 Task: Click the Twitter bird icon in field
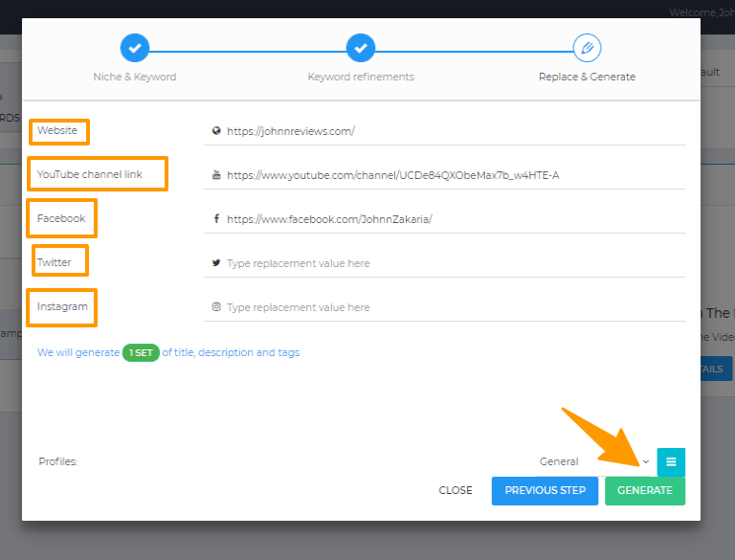216,263
